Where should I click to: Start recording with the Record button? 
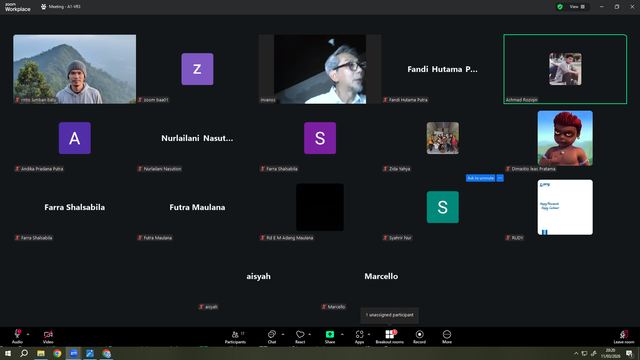pos(419,336)
